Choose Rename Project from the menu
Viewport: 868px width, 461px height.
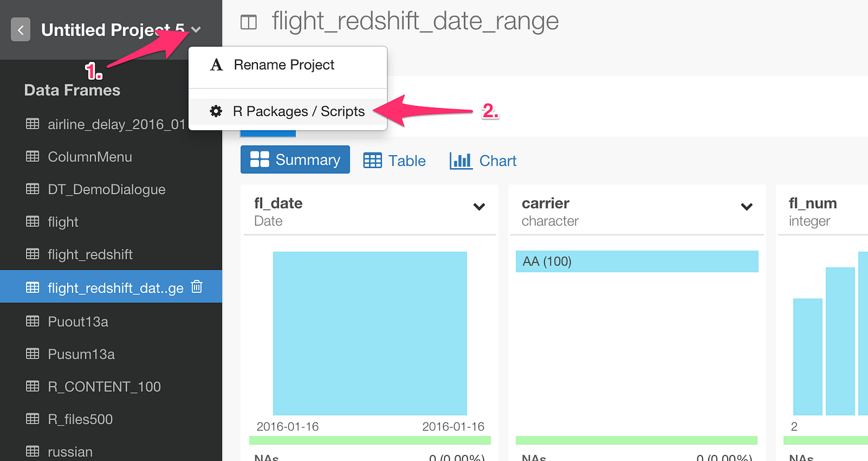coord(284,65)
